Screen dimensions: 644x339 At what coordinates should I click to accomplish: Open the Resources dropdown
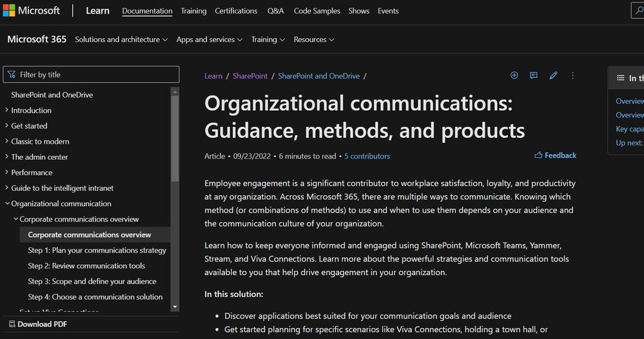tap(314, 39)
